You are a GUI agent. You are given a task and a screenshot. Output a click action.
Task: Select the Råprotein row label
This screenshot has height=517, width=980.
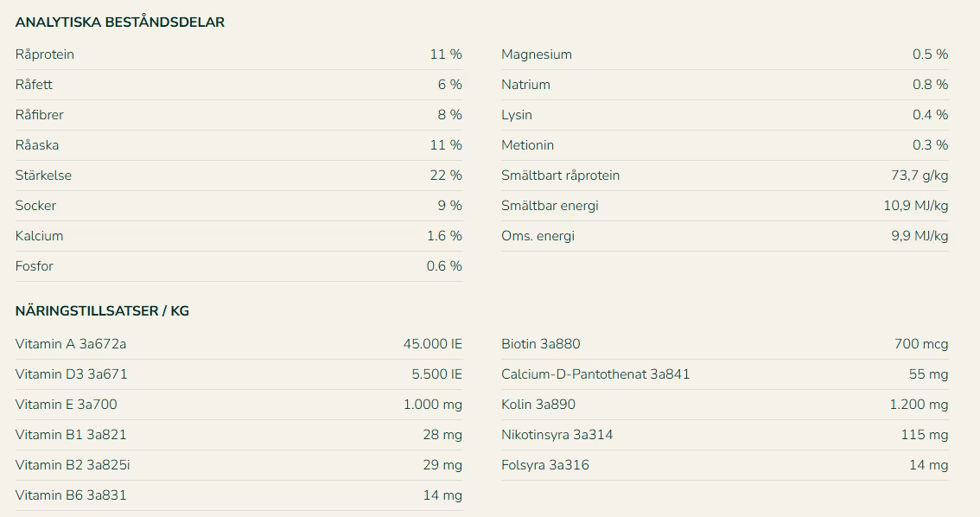(45, 54)
